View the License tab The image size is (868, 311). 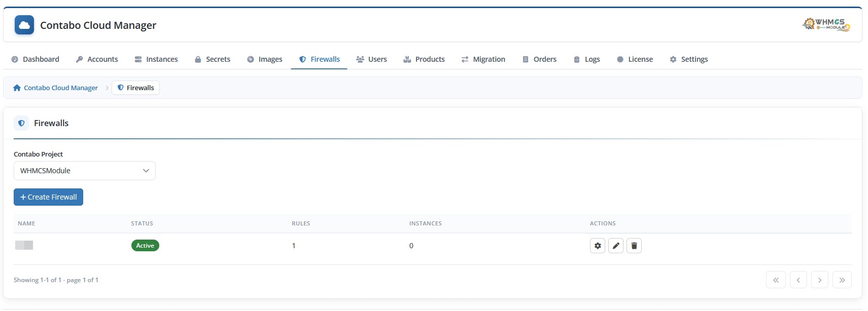click(635, 59)
